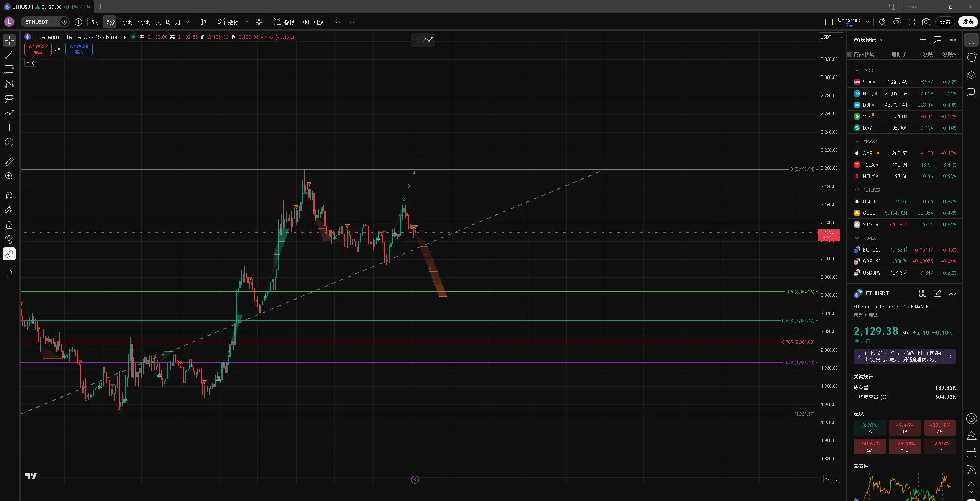Select the 4小时 timeframe
Viewport: 980px width, 501px height.
144,22
